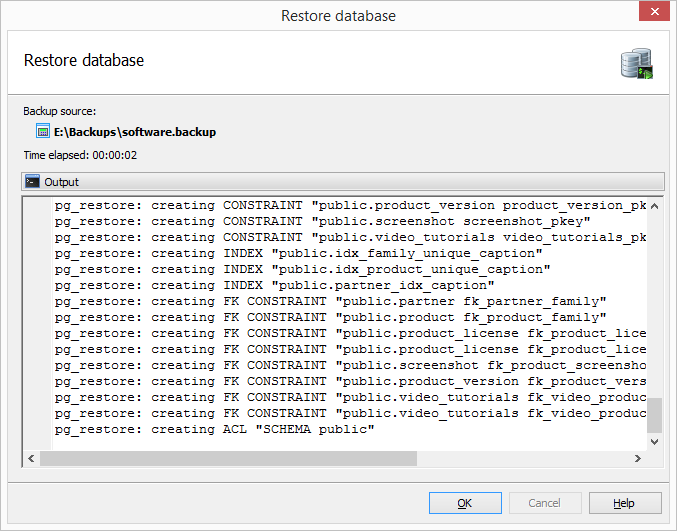Image resolution: width=677 pixels, height=531 pixels.
Task: Click the Cancel button
Action: click(545, 503)
